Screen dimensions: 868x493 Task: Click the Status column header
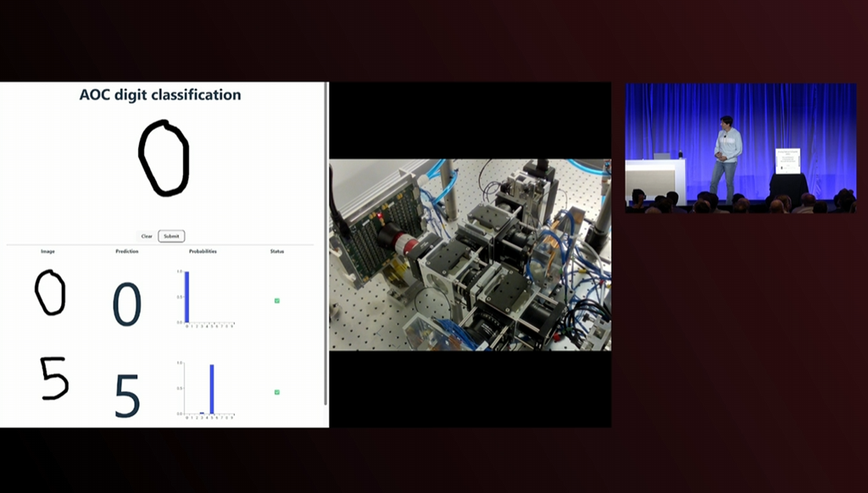click(276, 252)
